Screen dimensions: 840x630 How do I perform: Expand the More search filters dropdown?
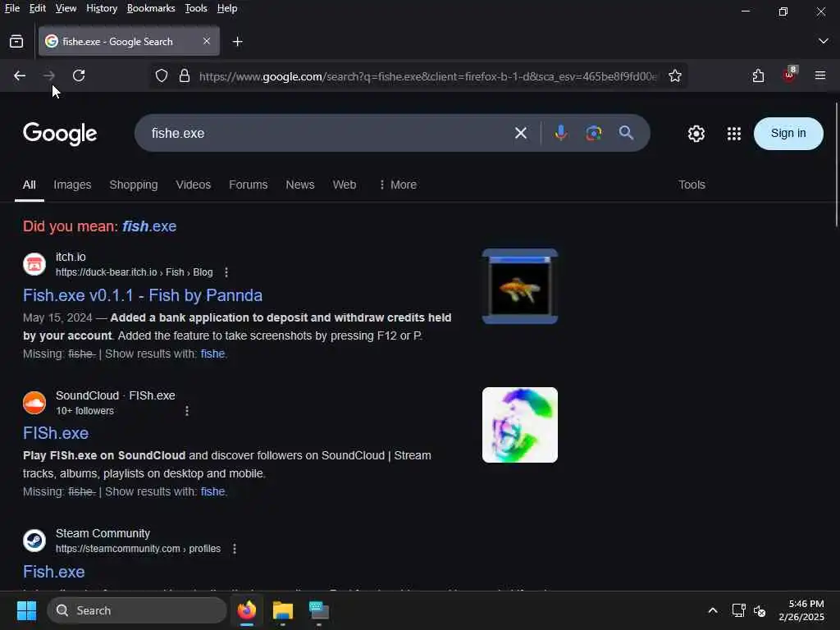[398, 185]
